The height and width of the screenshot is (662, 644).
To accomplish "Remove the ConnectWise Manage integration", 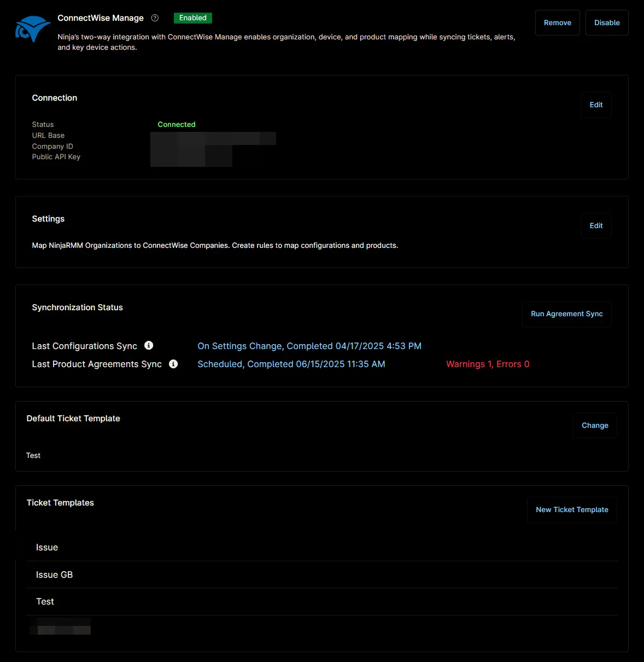I will [558, 23].
